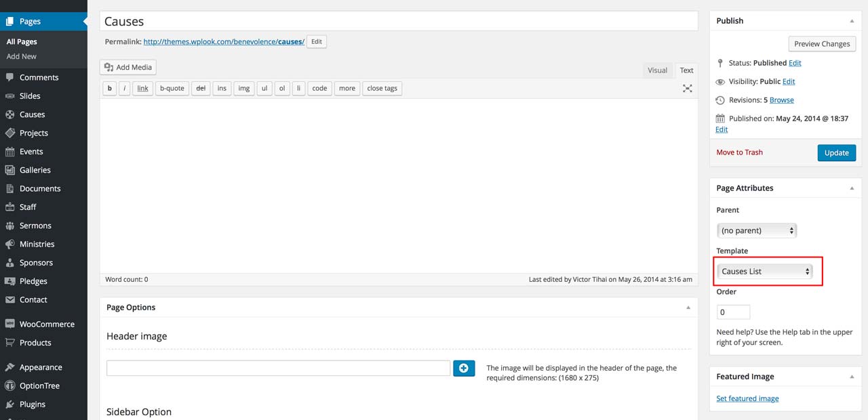Open the Causes sidebar icon

click(x=9, y=114)
